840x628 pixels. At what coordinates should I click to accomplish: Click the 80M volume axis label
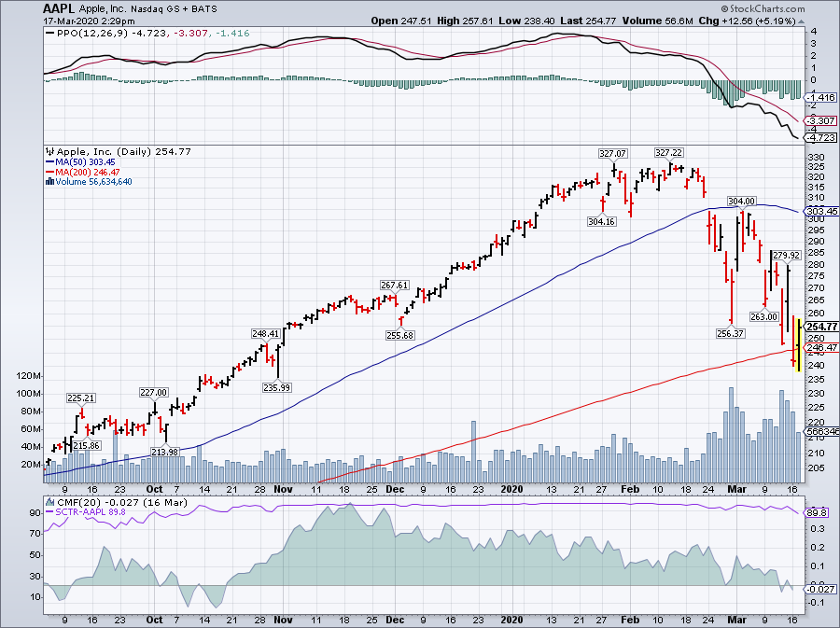click(31, 412)
